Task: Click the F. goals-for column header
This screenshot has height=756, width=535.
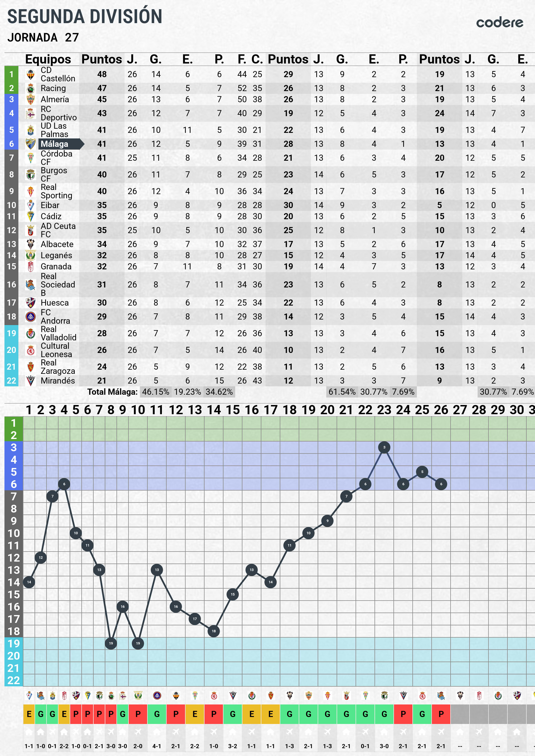Action: (242, 59)
